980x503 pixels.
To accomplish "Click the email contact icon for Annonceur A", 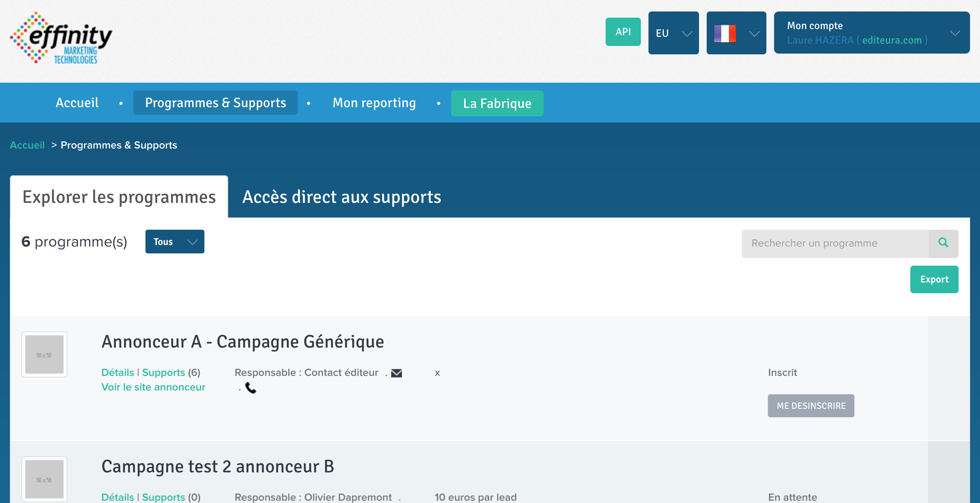I will click(x=398, y=372).
